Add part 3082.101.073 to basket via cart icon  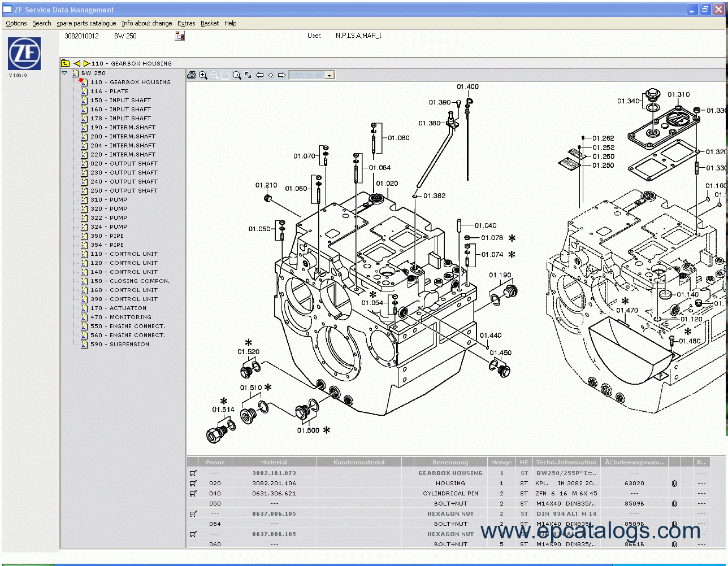pyautogui.click(x=193, y=473)
